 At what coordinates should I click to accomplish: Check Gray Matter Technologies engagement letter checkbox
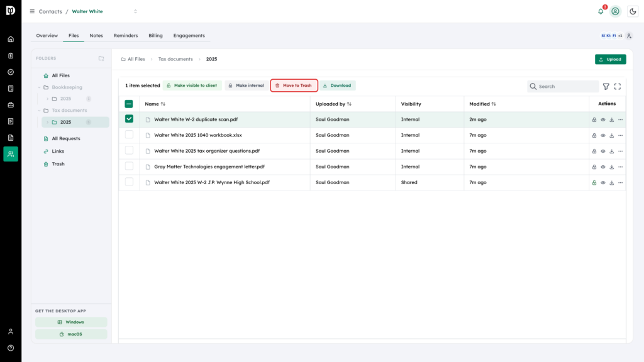point(129,166)
